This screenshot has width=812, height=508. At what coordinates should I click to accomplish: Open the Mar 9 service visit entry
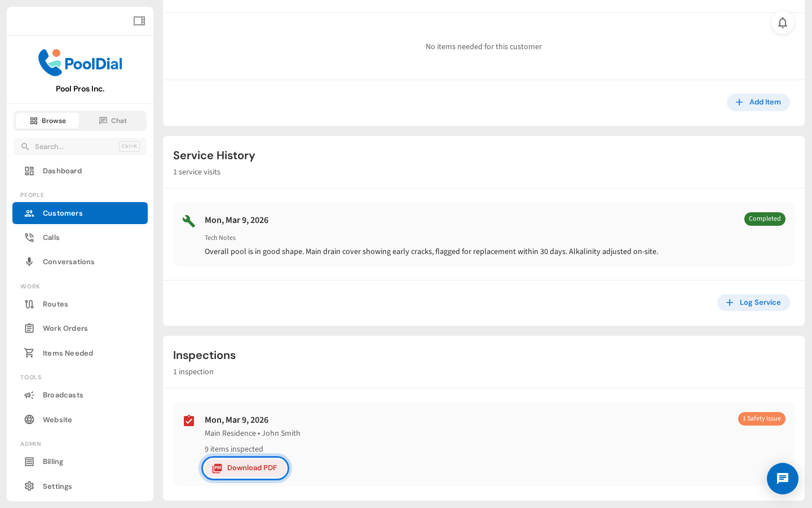click(x=236, y=220)
